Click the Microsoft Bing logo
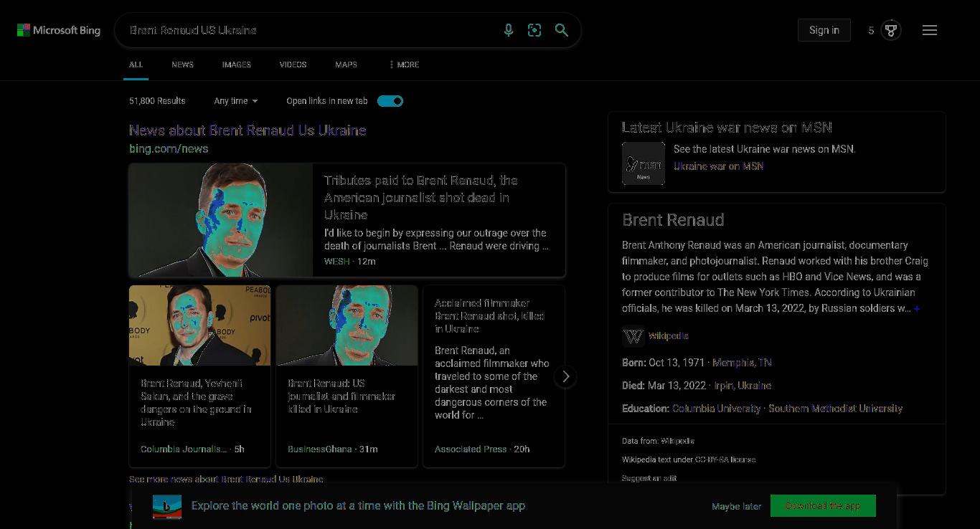 (x=59, y=30)
